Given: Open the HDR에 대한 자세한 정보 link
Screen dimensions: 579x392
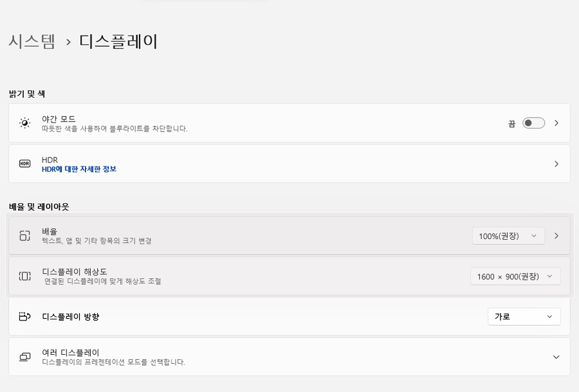Looking at the screenshot, I should pyautogui.click(x=79, y=170).
